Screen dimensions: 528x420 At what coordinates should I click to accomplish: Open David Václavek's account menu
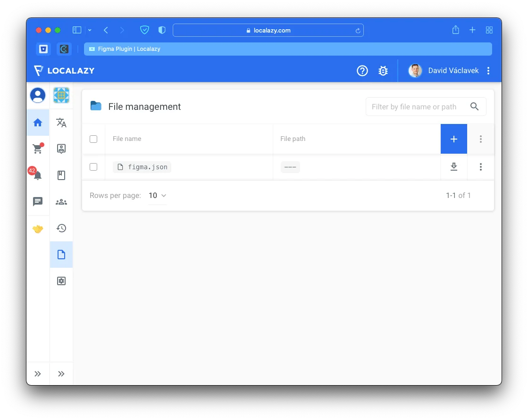pos(453,70)
